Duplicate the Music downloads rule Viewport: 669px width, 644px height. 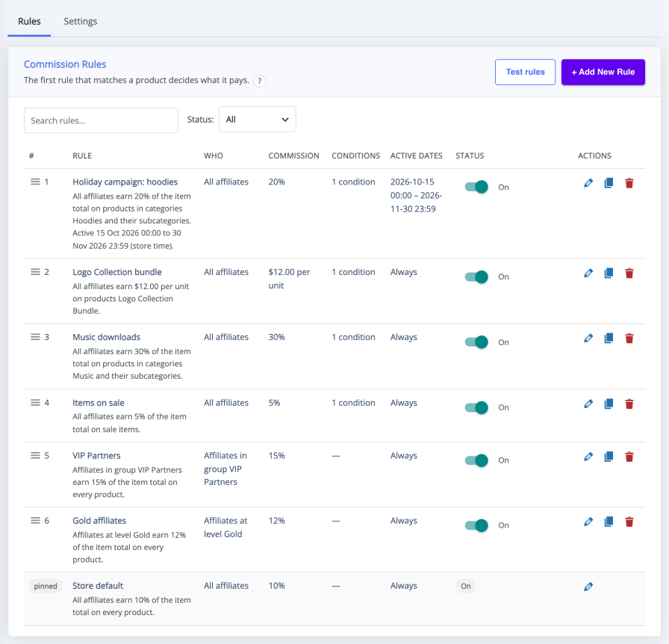pyautogui.click(x=609, y=338)
